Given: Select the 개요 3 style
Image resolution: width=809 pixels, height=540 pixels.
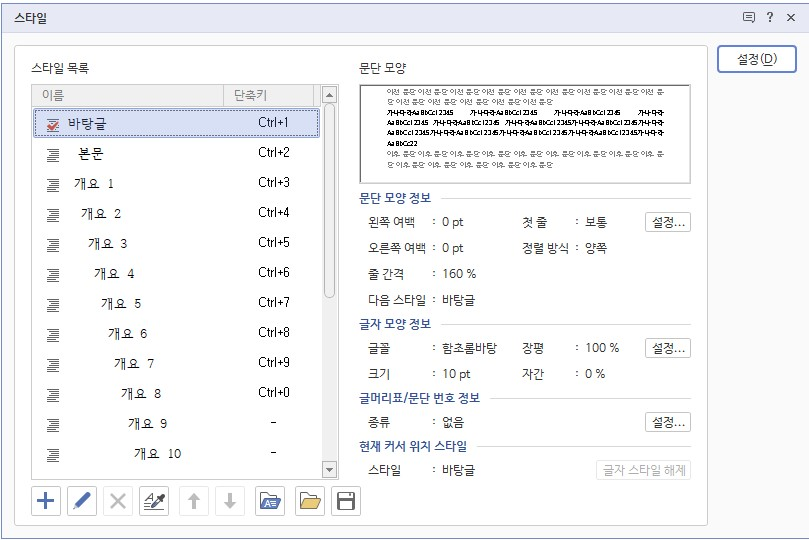Looking at the screenshot, I should [x=176, y=243].
